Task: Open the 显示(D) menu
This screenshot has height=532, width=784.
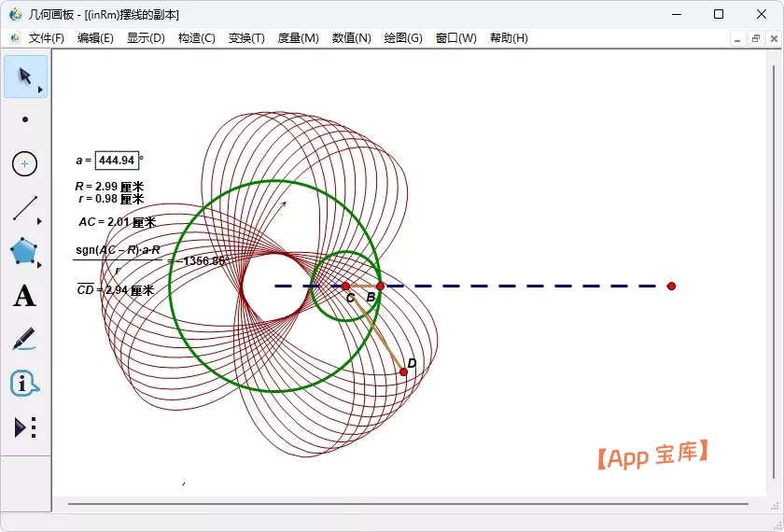Action: click(146, 38)
